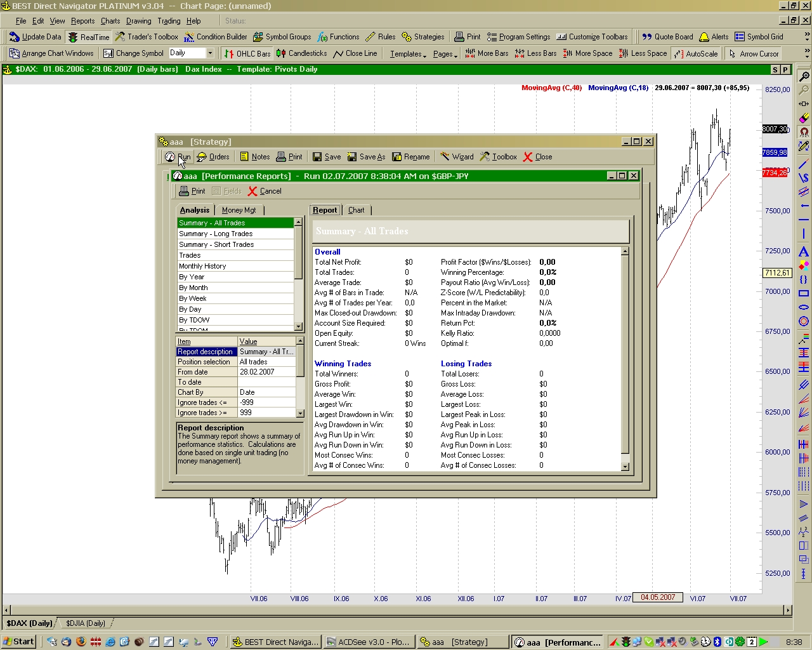Click Update Data in the toolbar
Image resolution: width=812 pixels, height=650 pixels.
[x=36, y=37]
